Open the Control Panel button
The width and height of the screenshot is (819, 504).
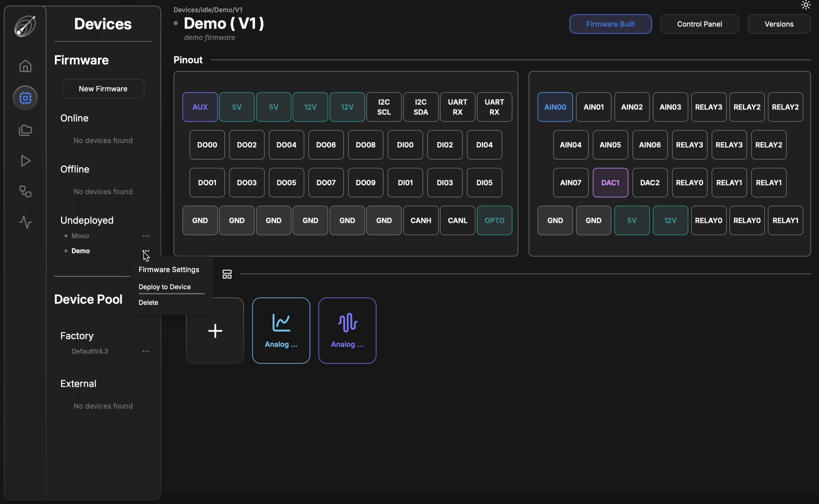(699, 24)
